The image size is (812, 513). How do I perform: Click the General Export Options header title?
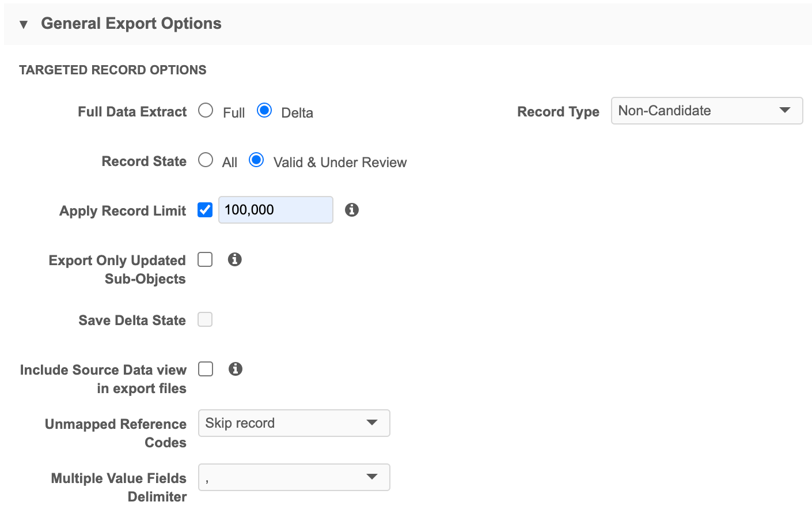pyautogui.click(x=131, y=24)
